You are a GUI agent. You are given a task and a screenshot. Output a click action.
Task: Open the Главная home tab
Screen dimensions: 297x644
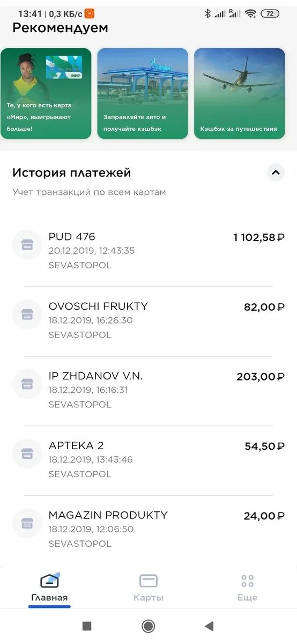pyautogui.click(x=49, y=588)
